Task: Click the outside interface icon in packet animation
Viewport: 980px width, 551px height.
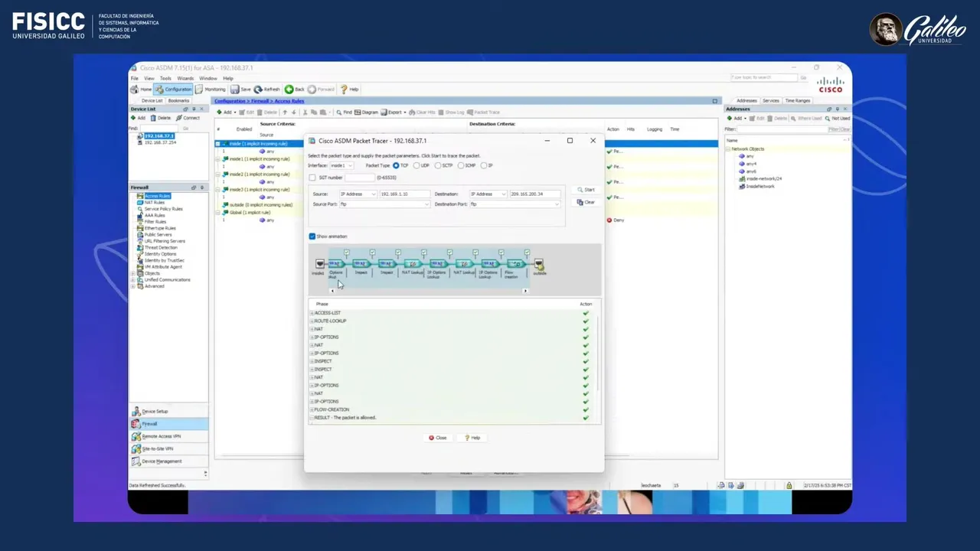Action: [539, 264]
